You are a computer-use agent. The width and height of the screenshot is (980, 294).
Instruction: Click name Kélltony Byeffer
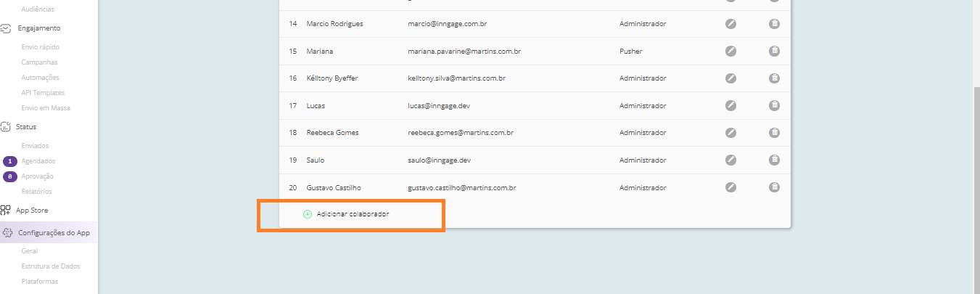(x=332, y=78)
